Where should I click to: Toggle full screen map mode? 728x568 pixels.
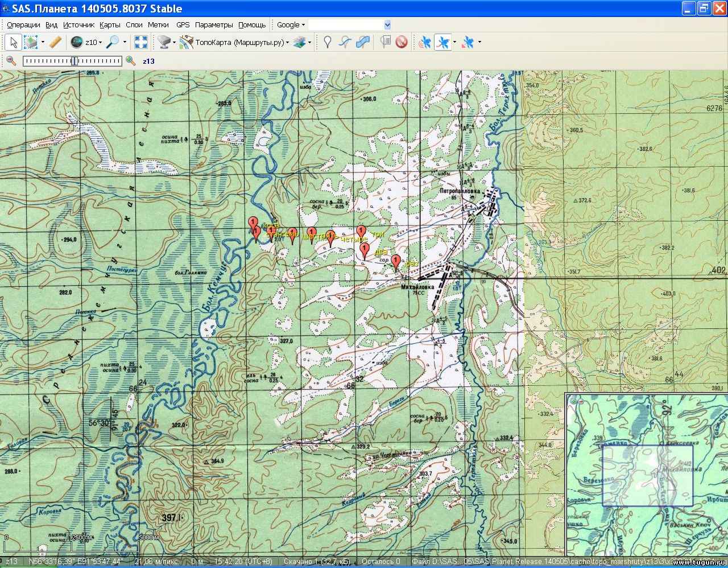141,42
